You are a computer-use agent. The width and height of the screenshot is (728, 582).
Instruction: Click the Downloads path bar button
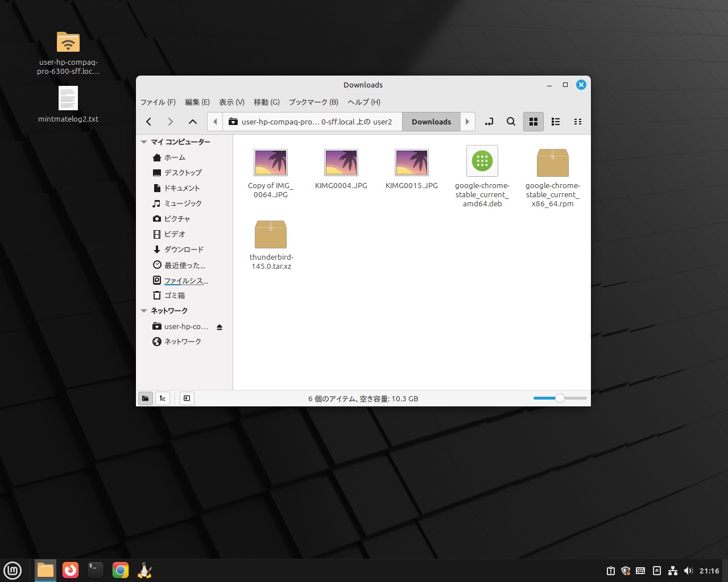coord(431,122)
